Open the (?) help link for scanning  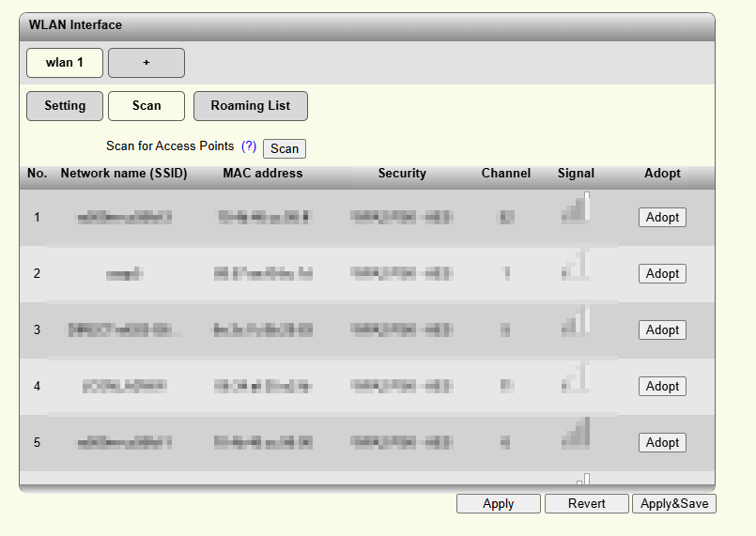[x=249, y=147]
